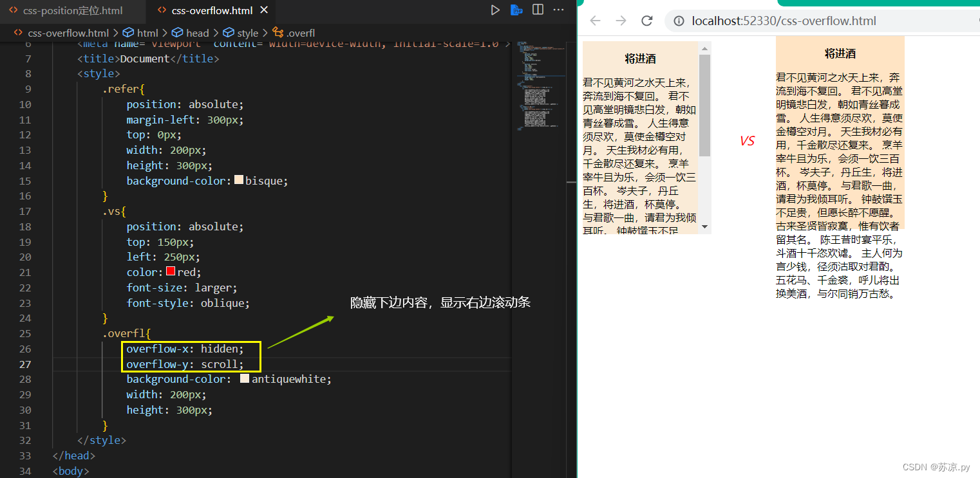Click the red VS text in browser
Screen dimensions: 980x478
point(747,141)
